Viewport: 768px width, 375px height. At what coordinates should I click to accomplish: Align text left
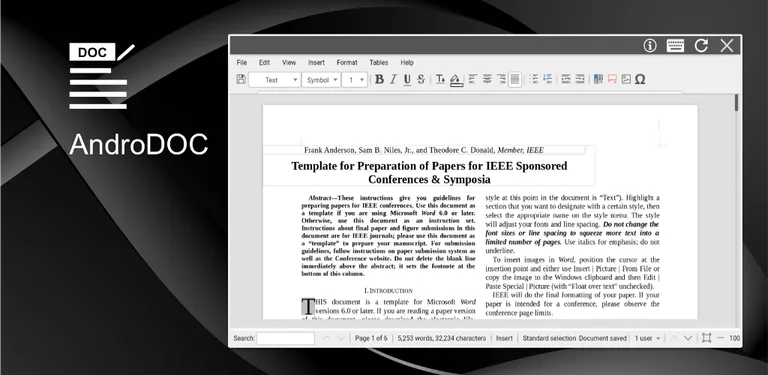473,79
